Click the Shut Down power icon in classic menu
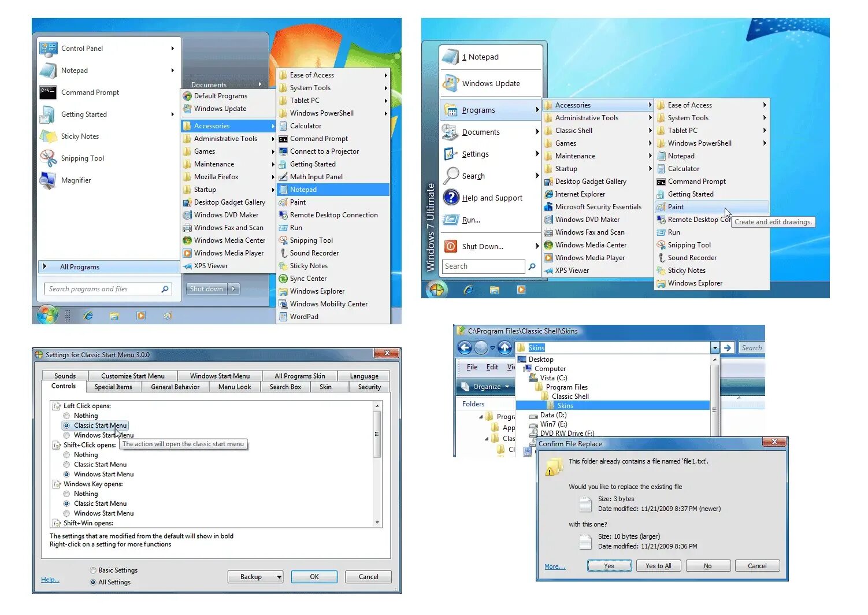Screen dimensions: 868x615 [451, 246]
